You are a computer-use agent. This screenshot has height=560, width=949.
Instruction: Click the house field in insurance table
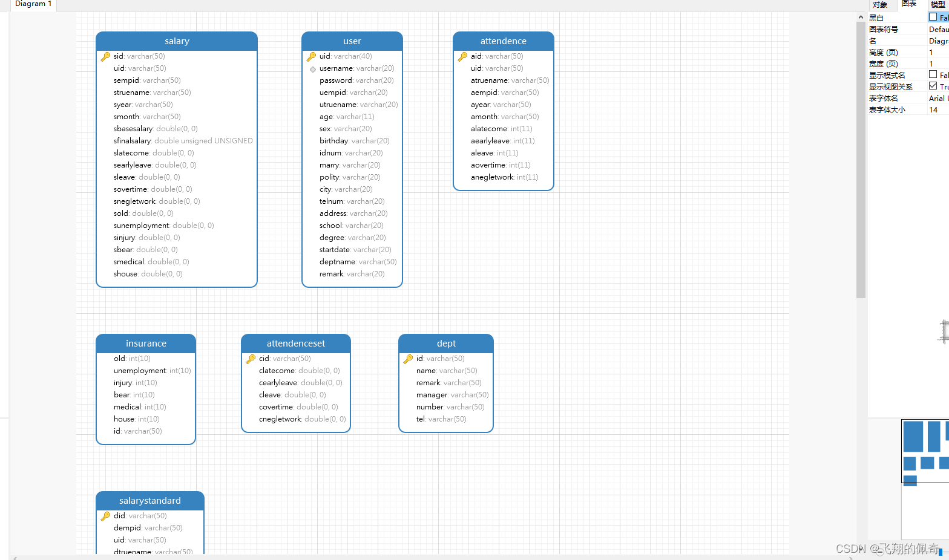[137, 419]
